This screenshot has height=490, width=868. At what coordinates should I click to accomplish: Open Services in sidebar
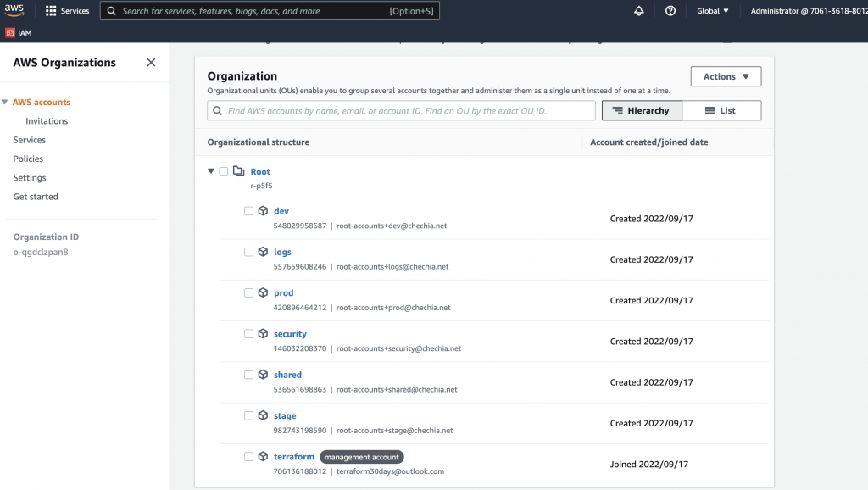tap(30, 140)
